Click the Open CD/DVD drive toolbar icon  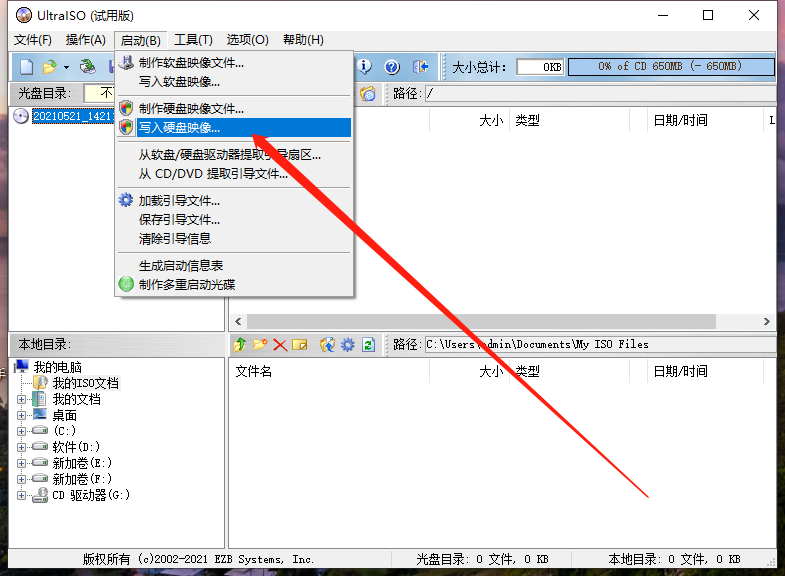coord(88,67)
